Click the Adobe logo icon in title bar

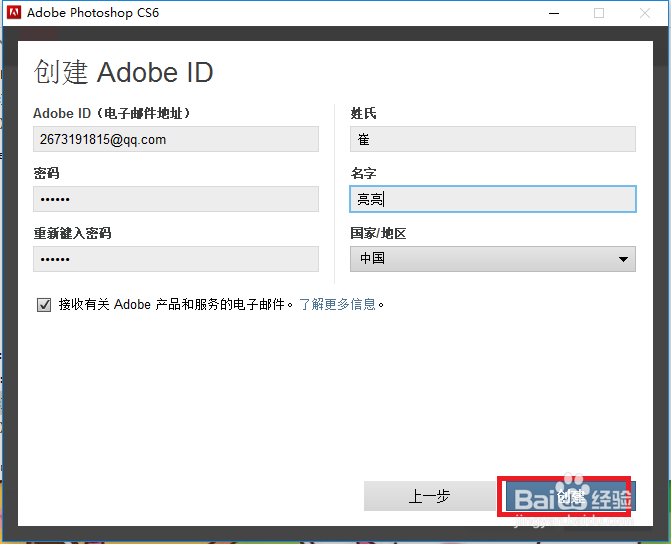pyautogui.click(x=14, y=12)
